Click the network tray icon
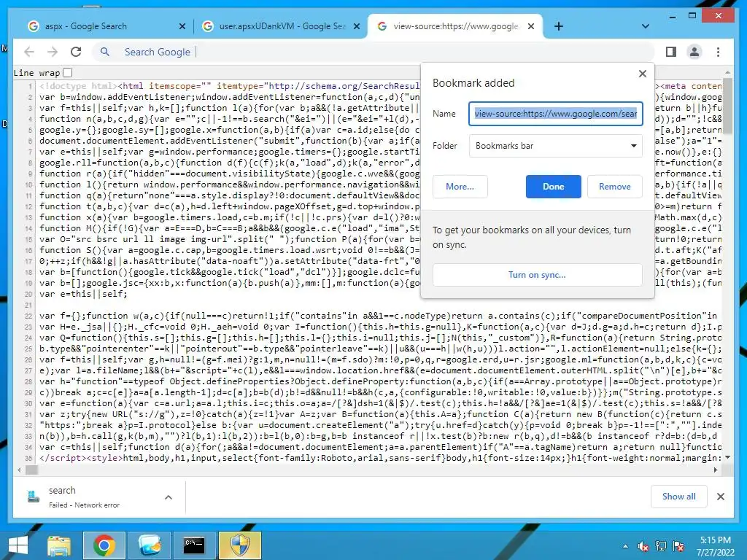Viewport: 747px width, 560px height. 661,546
